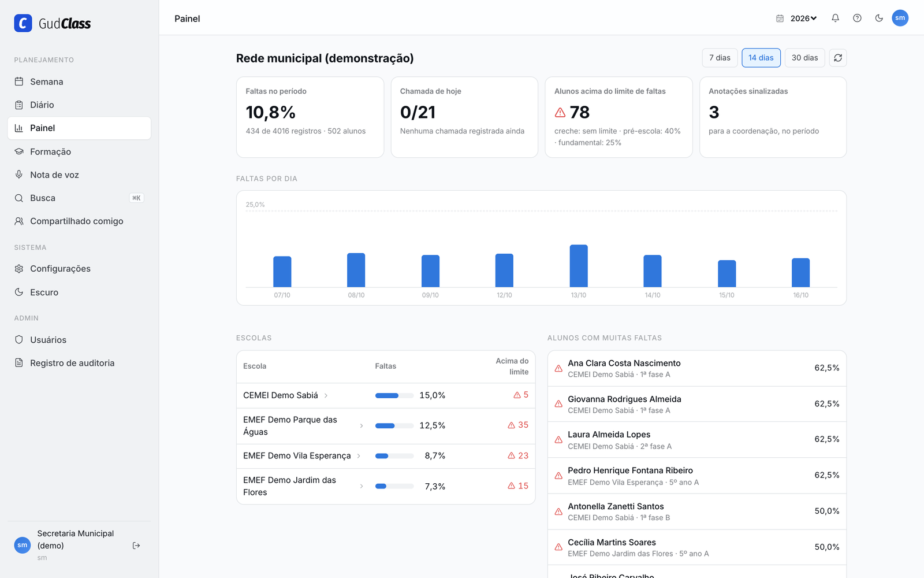Open Pedro Henrique Fontana Ribeiro row
Viewport: 924px width, 578px height.
click(697, 476)
